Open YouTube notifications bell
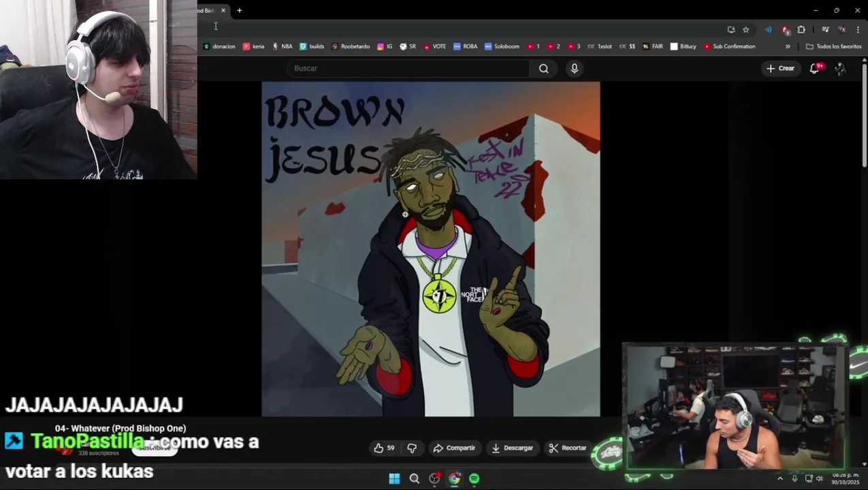Screen dimensions: 868x490 point(814,68)
